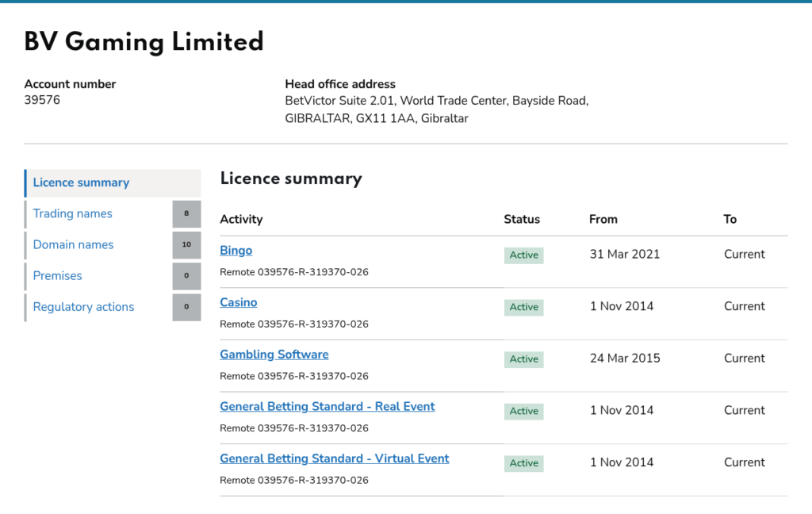Click the account number 39576
812x514 pixels.
(x=42, y=100)
